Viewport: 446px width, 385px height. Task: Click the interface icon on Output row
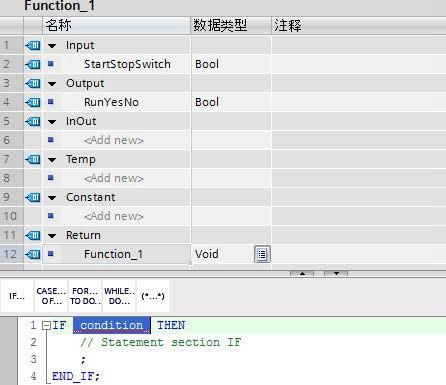click(x=33, y=83)
